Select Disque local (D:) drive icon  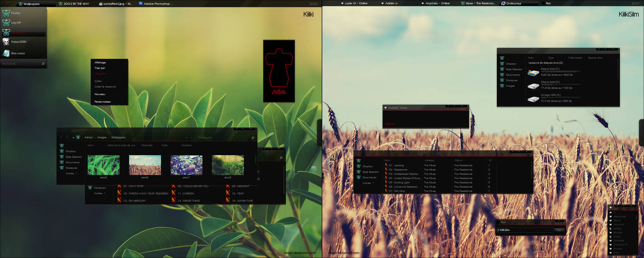click(x=533, y=85)
